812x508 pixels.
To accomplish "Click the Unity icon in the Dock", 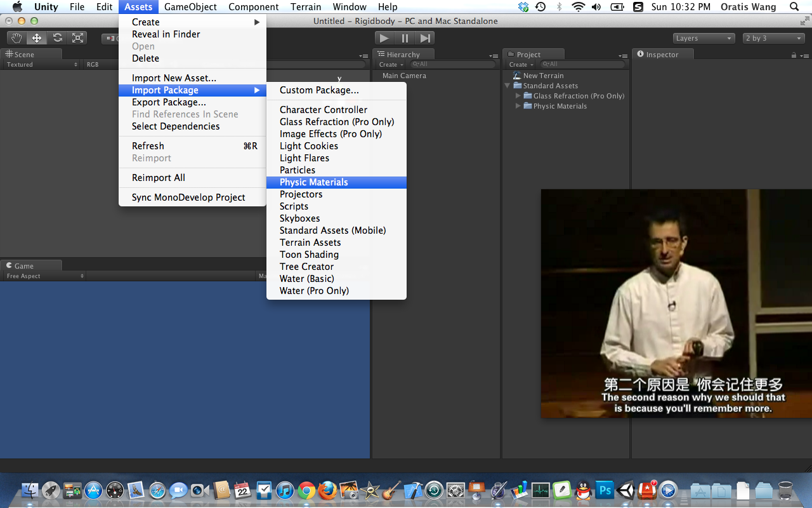I will click(627, 490).
